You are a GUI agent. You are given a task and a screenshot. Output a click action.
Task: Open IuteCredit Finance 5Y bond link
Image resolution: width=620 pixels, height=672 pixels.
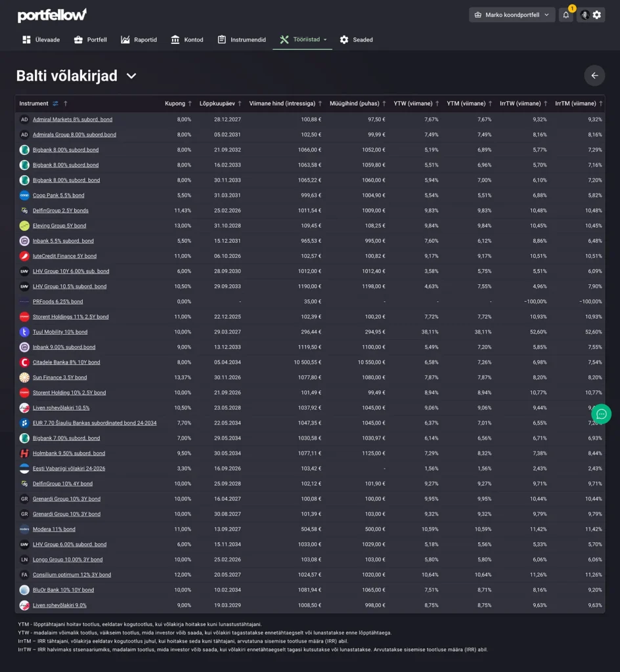[65, 256]
